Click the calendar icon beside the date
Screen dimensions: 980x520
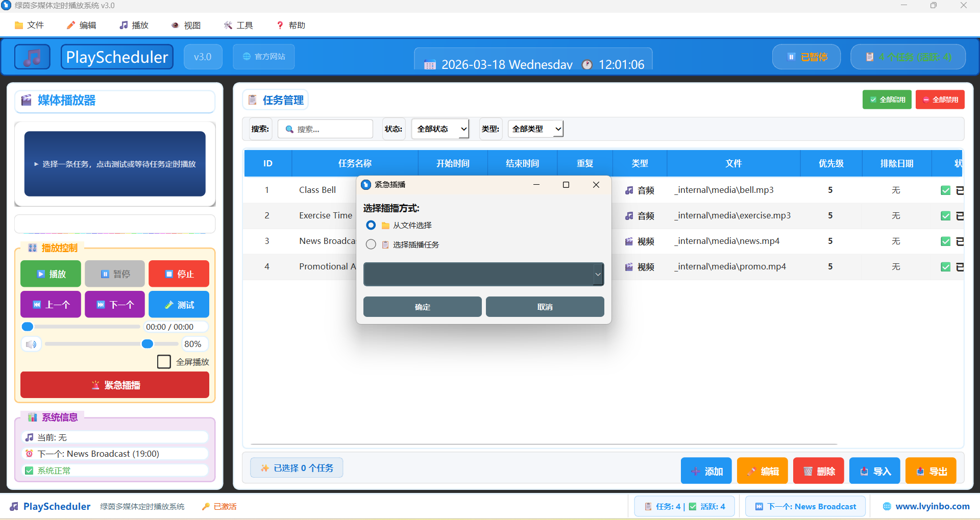pyautogui.click(x=429, y=64)
